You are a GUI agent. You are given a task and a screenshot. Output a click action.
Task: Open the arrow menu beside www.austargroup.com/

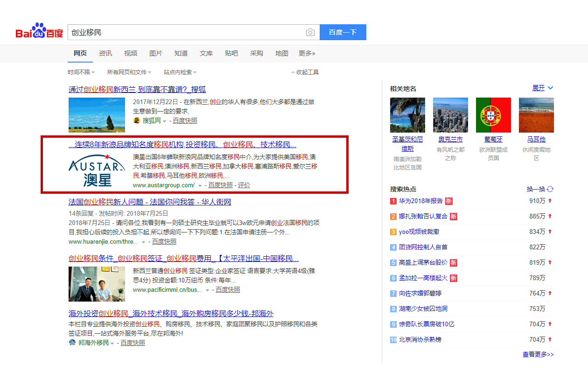(x=200, y=185)
